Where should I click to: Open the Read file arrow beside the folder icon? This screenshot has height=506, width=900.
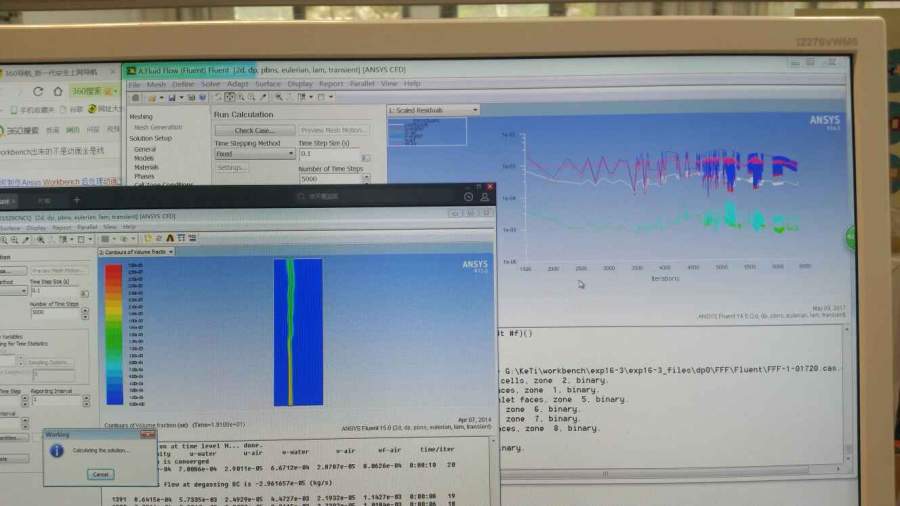click(x=162, y=98)
